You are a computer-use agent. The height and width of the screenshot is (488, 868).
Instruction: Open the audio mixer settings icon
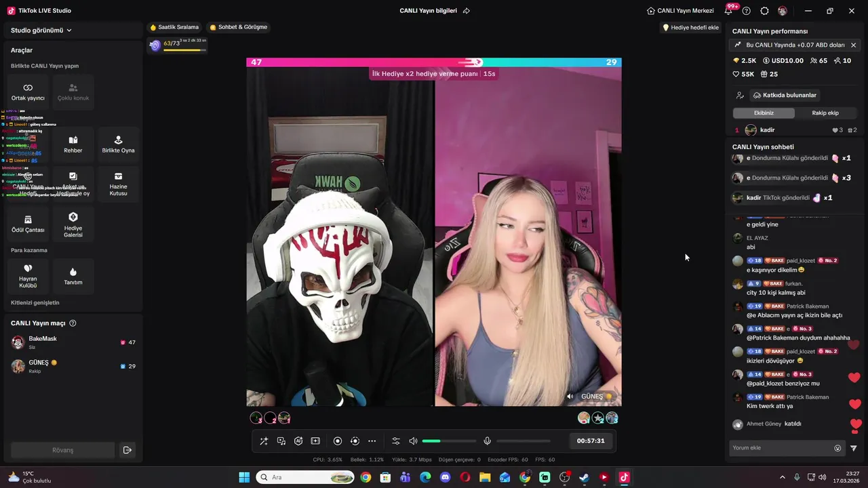tap(396, 441)
